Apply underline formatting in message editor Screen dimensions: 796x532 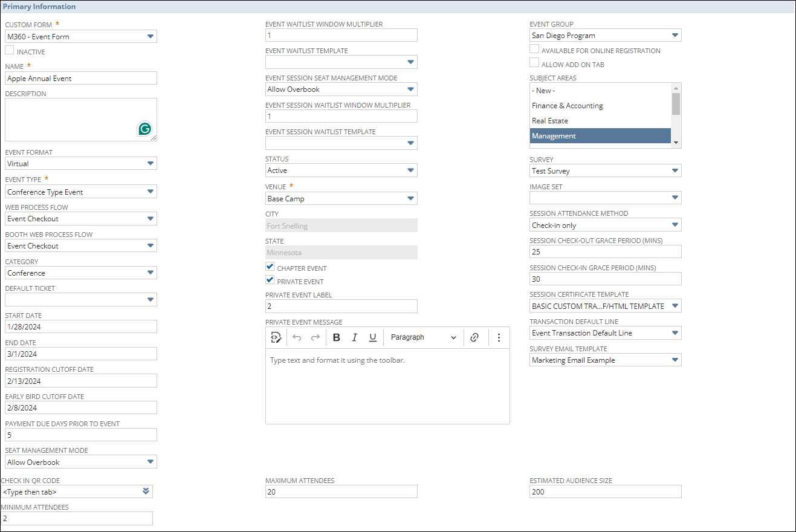click(x=373, y=337)
